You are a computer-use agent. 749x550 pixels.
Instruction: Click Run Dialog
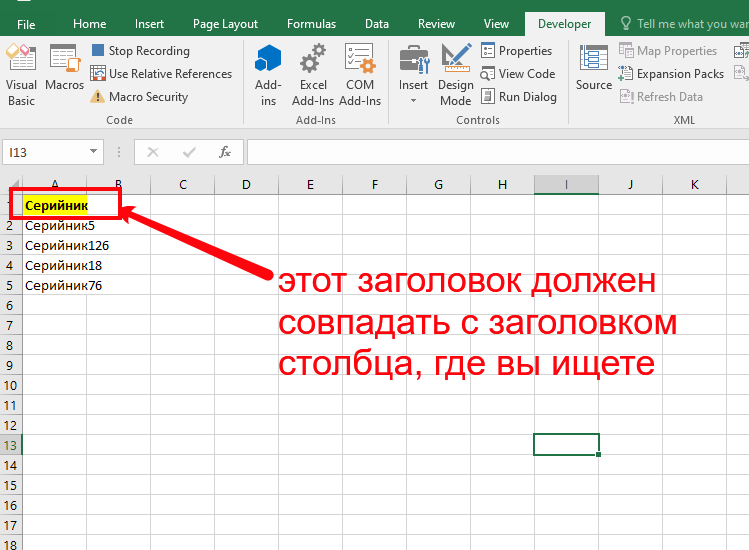(519, 97)
